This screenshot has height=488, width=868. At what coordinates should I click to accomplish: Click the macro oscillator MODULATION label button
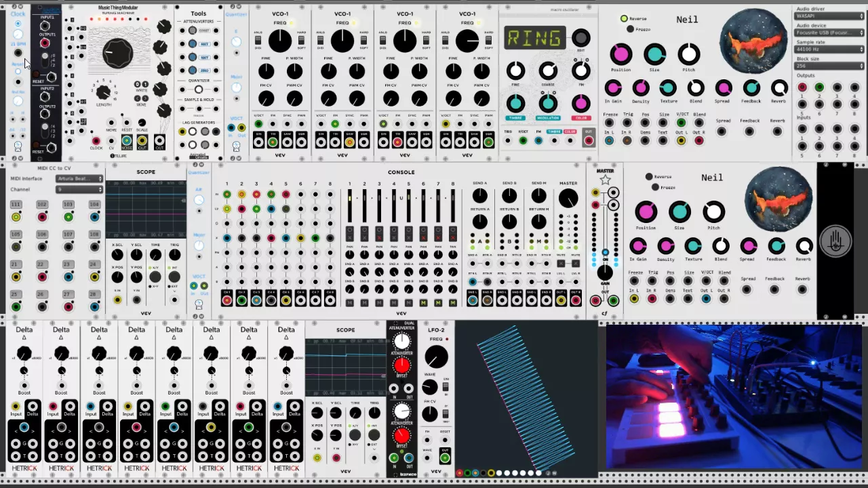[548, 118]
